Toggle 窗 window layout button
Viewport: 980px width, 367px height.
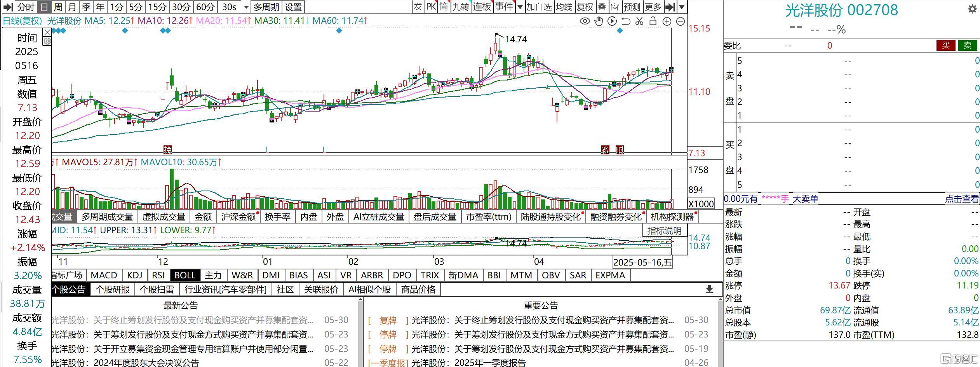tap(614, 7)
